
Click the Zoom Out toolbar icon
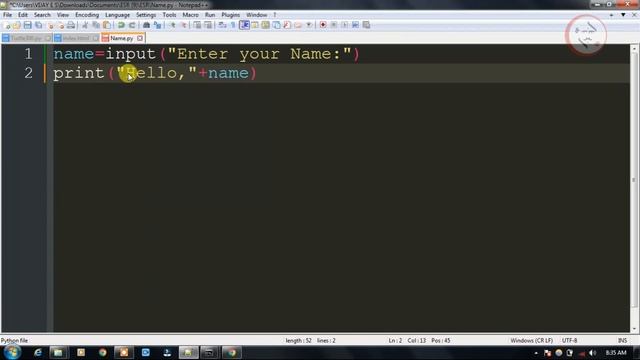coord(183,25)
